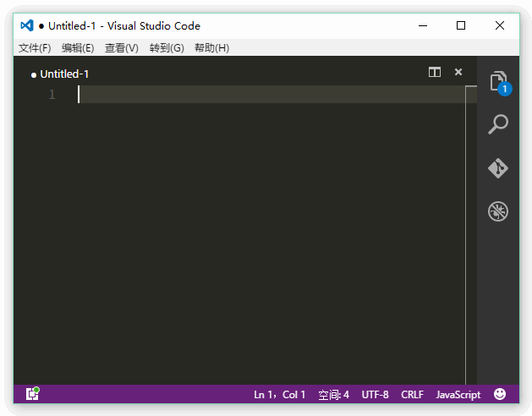
Task: Click the Visual Studio Code logo in title bar
Action: pos(27,25)
